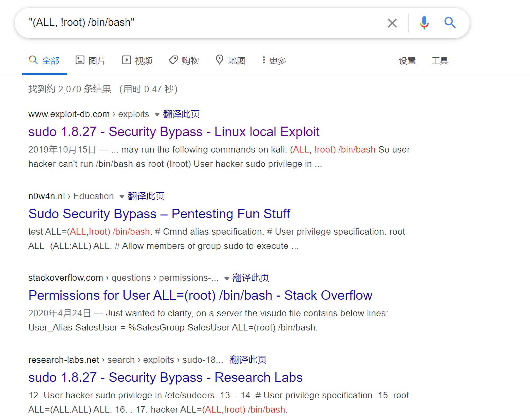Open the Stack Overflow permissions question
Image resolution: width=530 pixels, height=420 pixels.
click(x=200, y=295)
